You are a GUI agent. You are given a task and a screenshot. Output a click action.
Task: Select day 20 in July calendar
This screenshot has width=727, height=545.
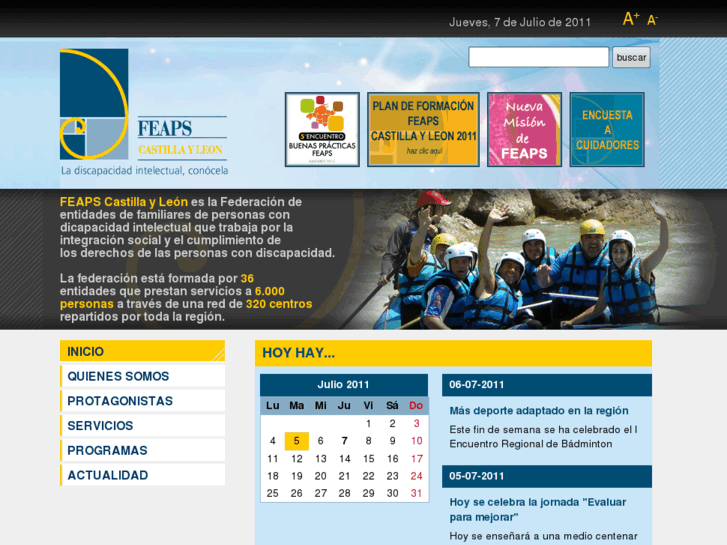(320, 476)
